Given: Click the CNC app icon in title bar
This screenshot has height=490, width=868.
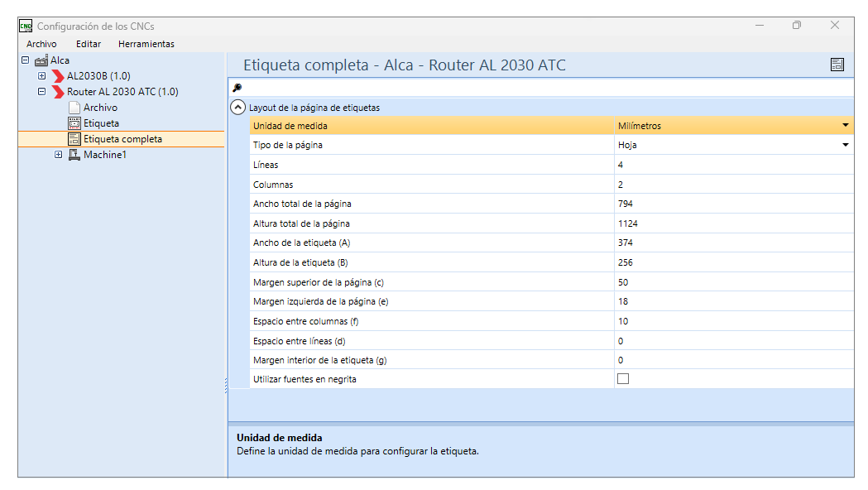Looking at the screenshot, I should (26, 26).
